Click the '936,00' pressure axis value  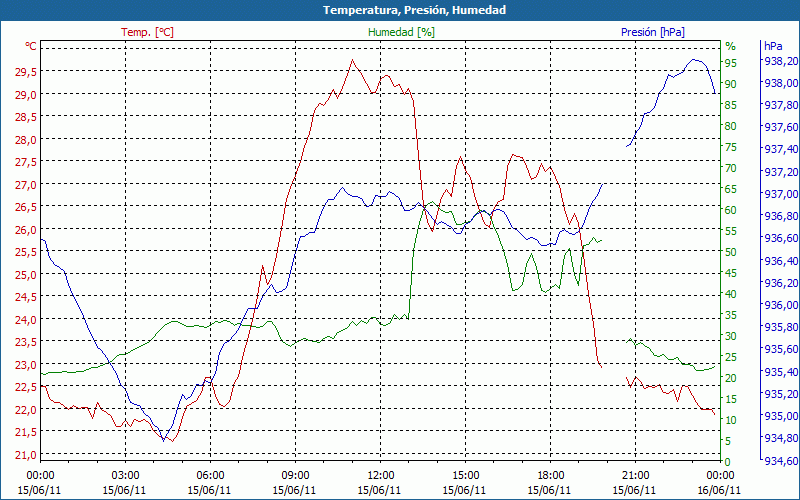coord(780,305)
